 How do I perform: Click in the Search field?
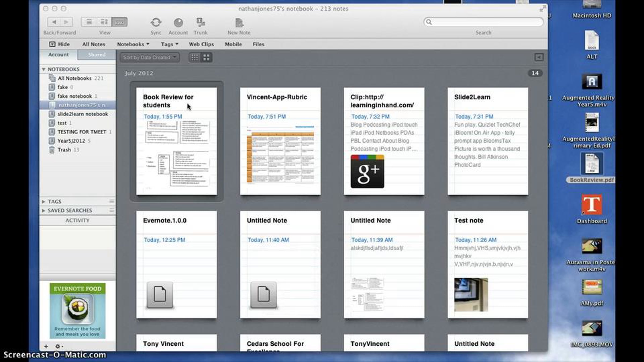tap(484, 22)
